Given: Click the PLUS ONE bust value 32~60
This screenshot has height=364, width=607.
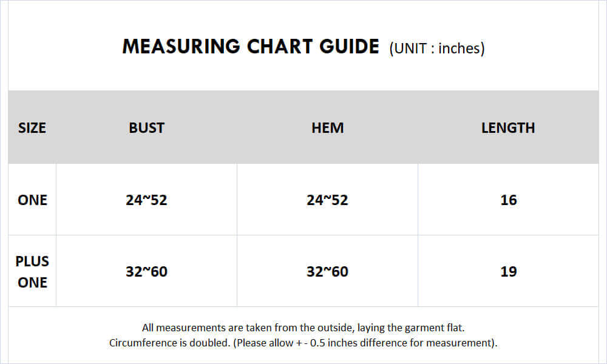Looking at the screenshot, I should (x=146, y=272).
